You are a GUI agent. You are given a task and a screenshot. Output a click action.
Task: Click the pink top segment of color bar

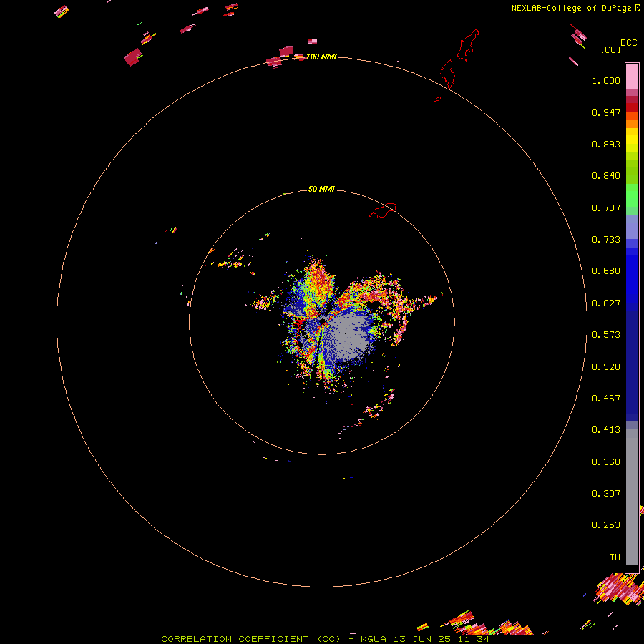632,77
